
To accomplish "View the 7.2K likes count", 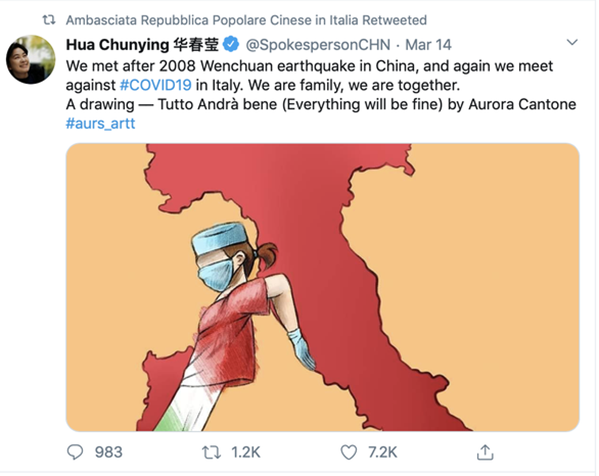I will click(x=382, y=452).
